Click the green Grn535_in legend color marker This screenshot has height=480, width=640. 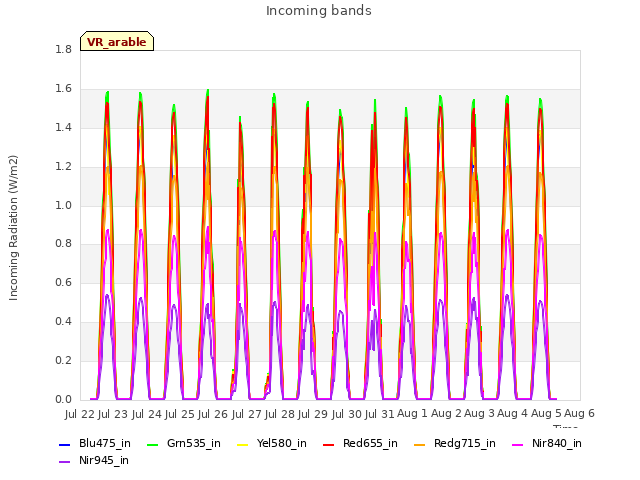click(x=152, y=444)
